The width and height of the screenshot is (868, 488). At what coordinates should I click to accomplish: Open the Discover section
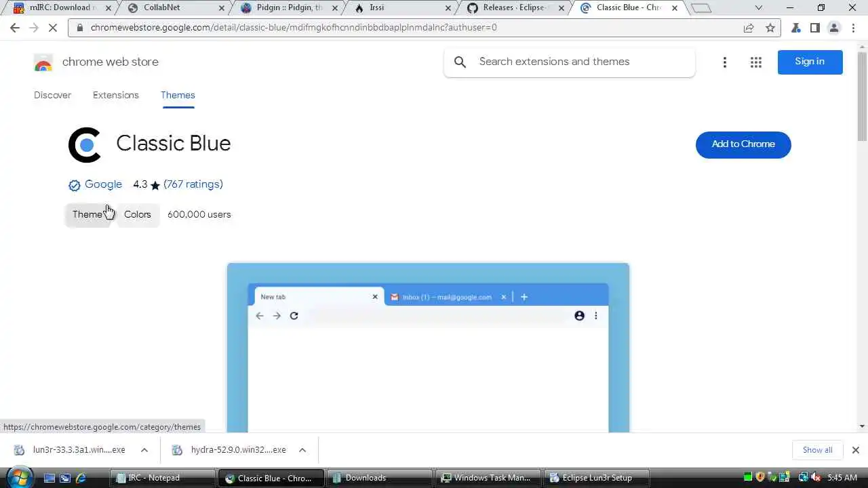[x=52, y=95]
